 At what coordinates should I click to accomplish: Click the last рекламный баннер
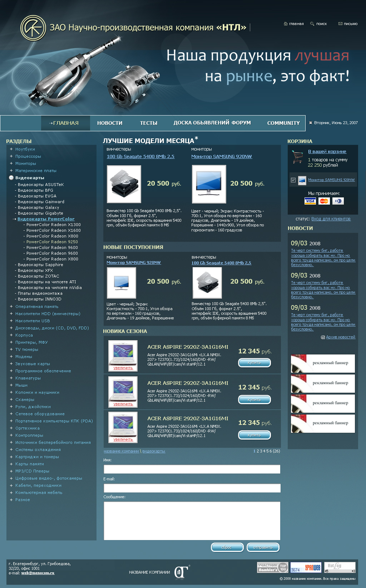(x=323, y=423)
